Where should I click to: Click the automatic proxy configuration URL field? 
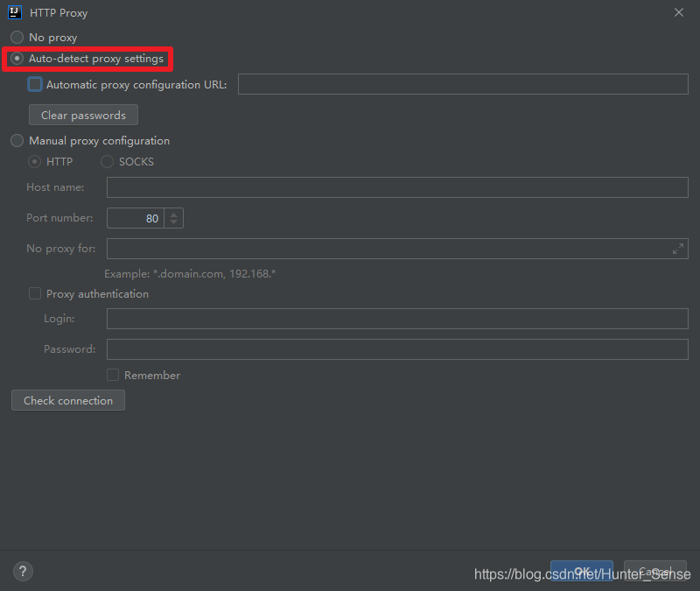[x=463, y=84]
